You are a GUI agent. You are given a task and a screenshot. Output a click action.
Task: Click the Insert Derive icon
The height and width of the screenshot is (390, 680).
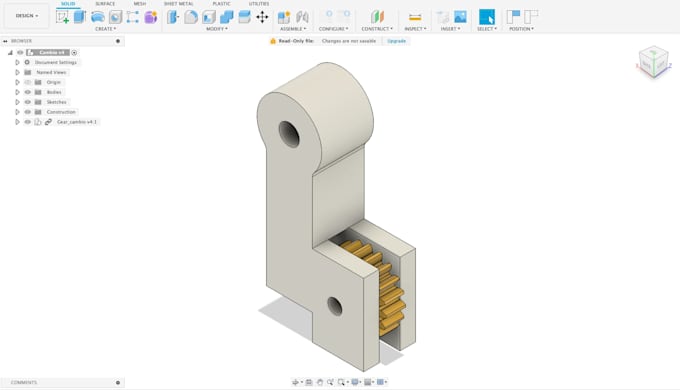tap(442, 17)
